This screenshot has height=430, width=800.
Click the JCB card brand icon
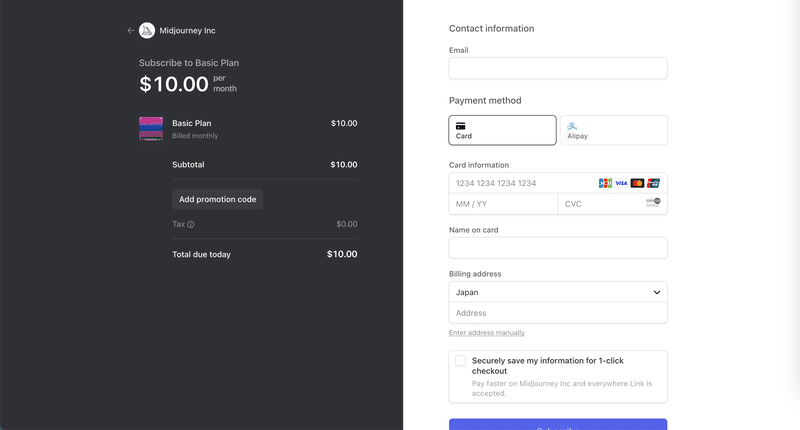(x=605, y=183)
